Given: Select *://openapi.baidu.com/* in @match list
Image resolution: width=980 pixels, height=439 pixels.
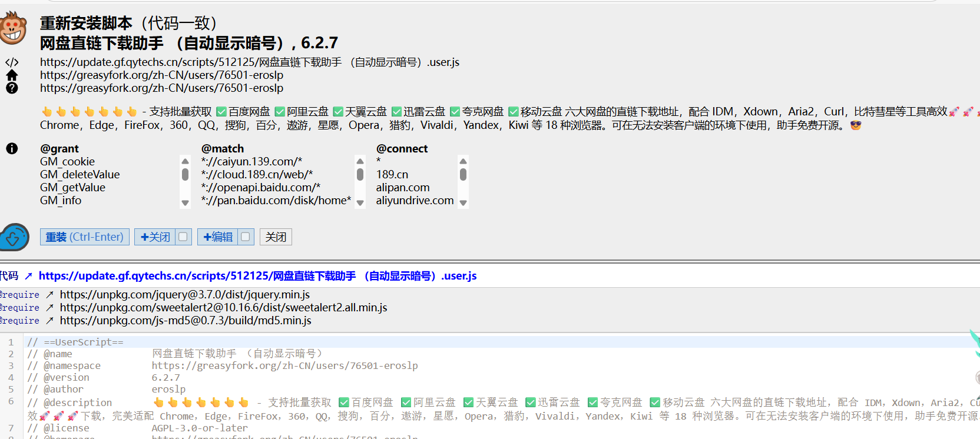Looking at the screenshot, I should (x=261, y=187).
